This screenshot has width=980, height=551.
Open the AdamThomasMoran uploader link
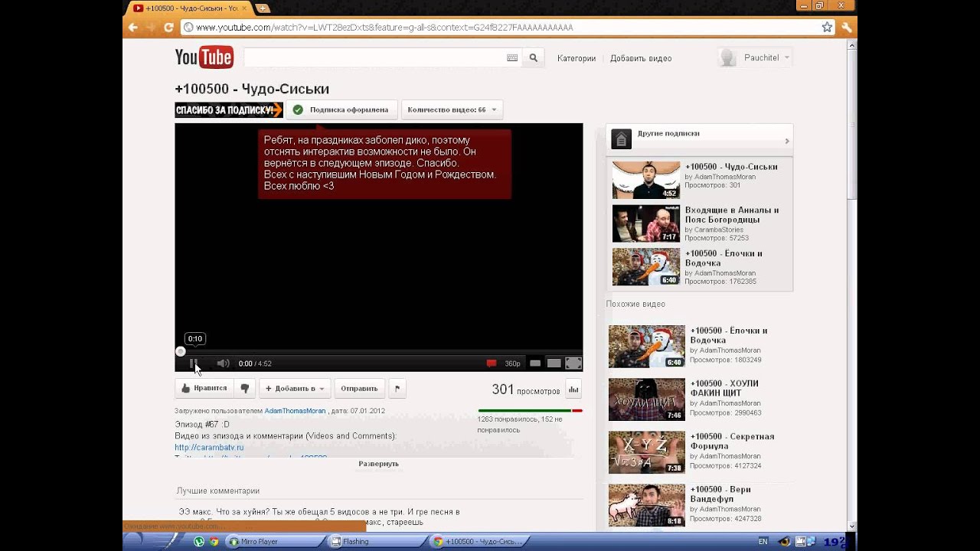click(x=295, y=411)
